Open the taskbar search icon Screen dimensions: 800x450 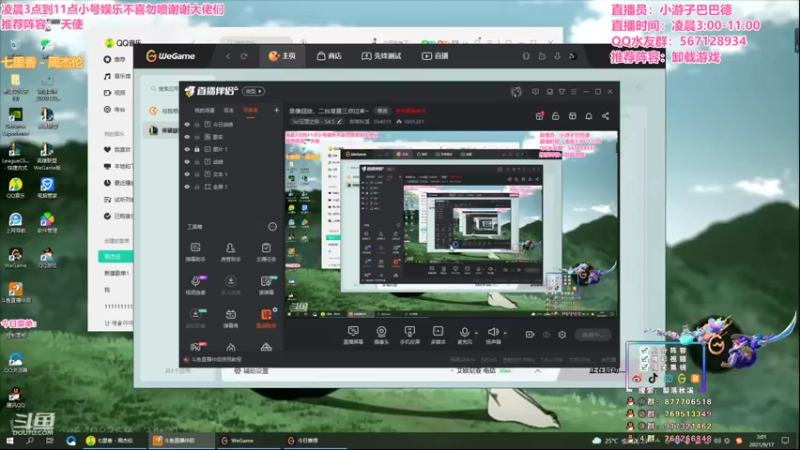click(30, 440)
